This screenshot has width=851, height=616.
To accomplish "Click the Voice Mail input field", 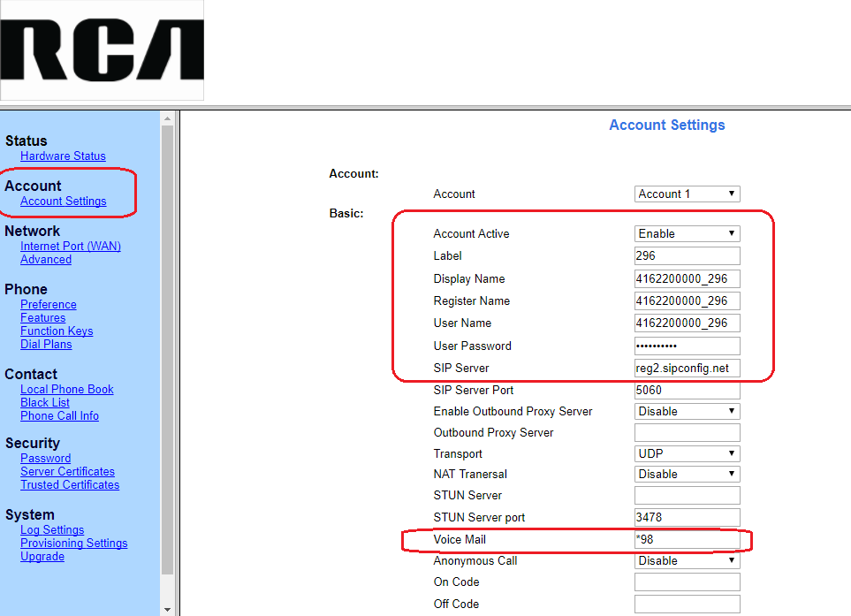I will [687, 540].
